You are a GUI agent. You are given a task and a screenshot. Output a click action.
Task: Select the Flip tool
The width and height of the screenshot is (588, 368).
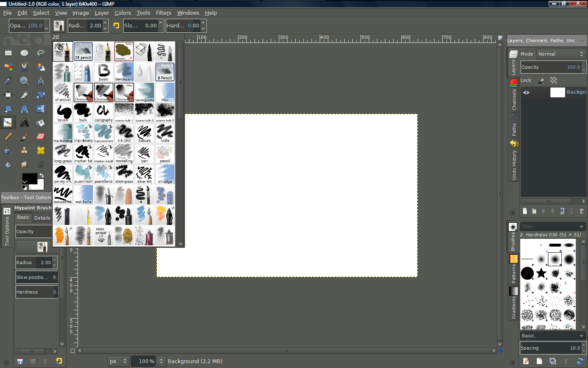click(x=41, y=109)
